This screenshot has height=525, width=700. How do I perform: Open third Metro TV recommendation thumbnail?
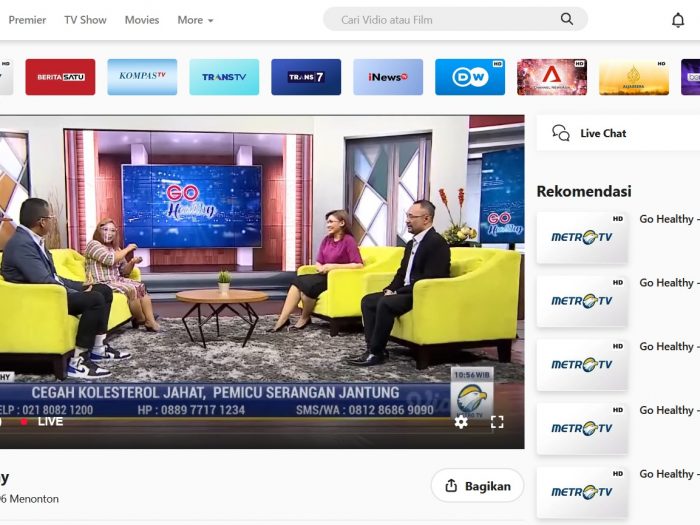(x=582, y=365)
